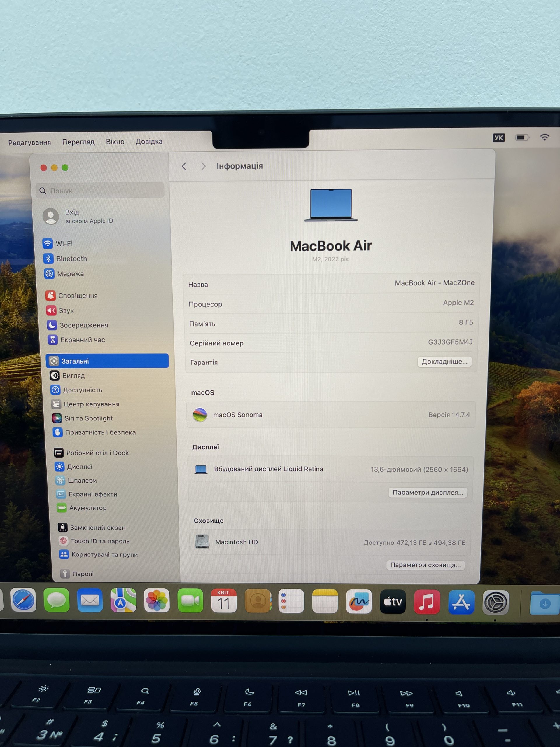Open Music from the Dock
The width and height of the screenshot is (560, 747).
click(x=427, y=602)
